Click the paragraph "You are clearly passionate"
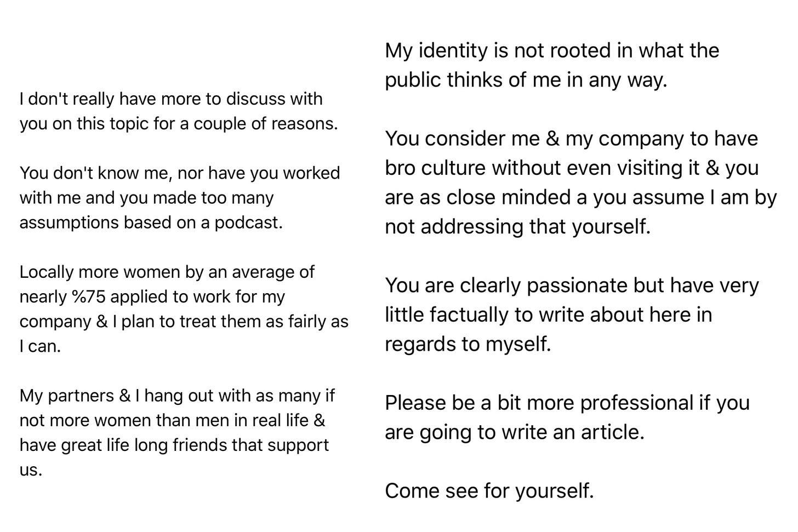 572,315
